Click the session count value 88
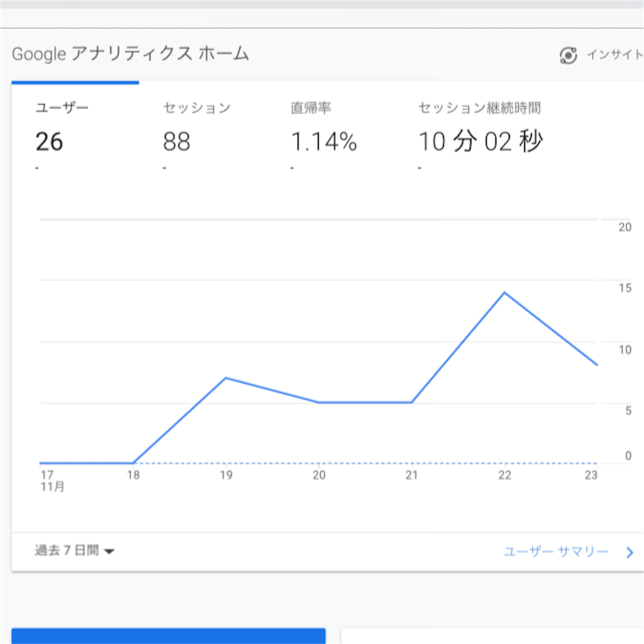This screenshot has height=644, width=644. coord(177,142)
